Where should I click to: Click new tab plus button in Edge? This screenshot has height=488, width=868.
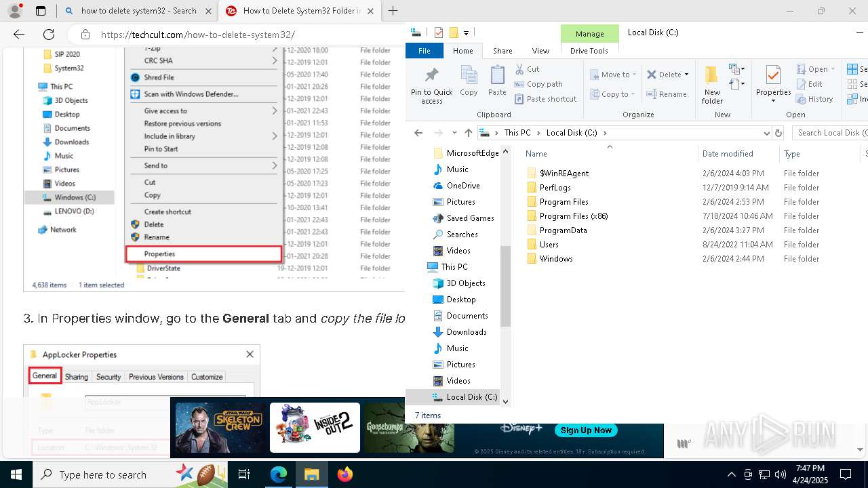393,11
